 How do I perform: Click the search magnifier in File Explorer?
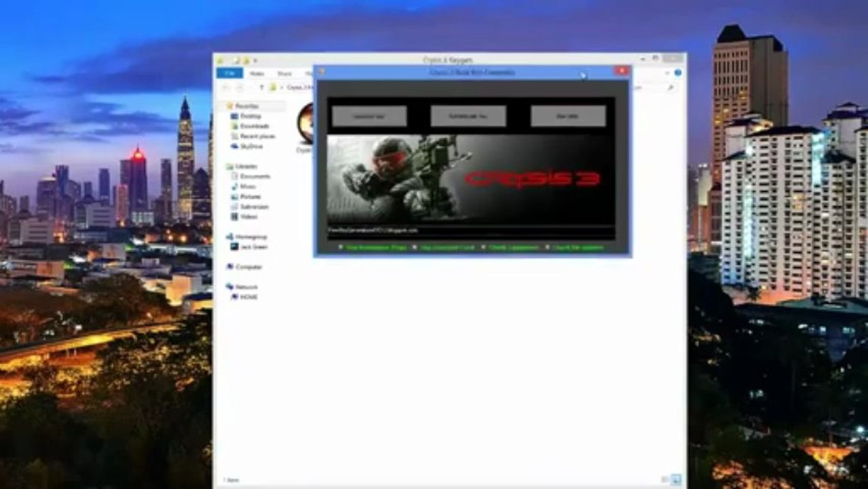671,88
